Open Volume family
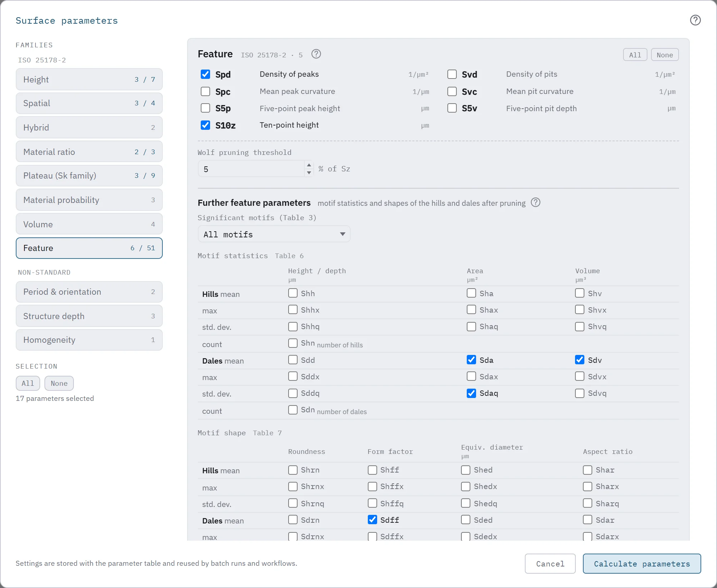This screenshot has width=717, height=588. pos(89,224)
